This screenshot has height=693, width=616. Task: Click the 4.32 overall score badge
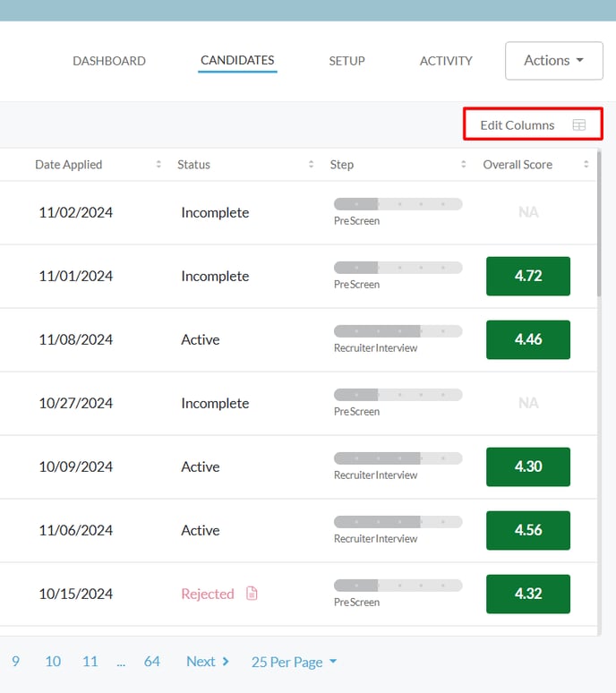pos(528,594)
